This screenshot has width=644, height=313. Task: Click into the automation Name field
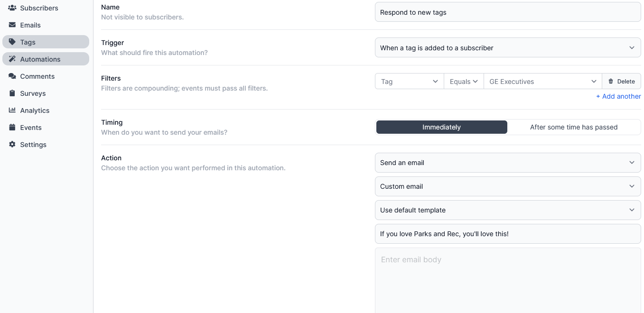click(507, 12)
